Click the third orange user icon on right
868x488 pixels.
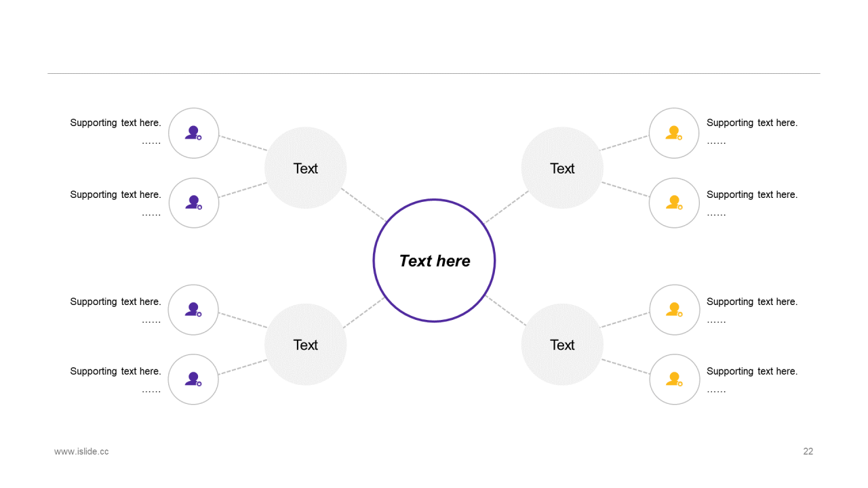click(674, 310)
